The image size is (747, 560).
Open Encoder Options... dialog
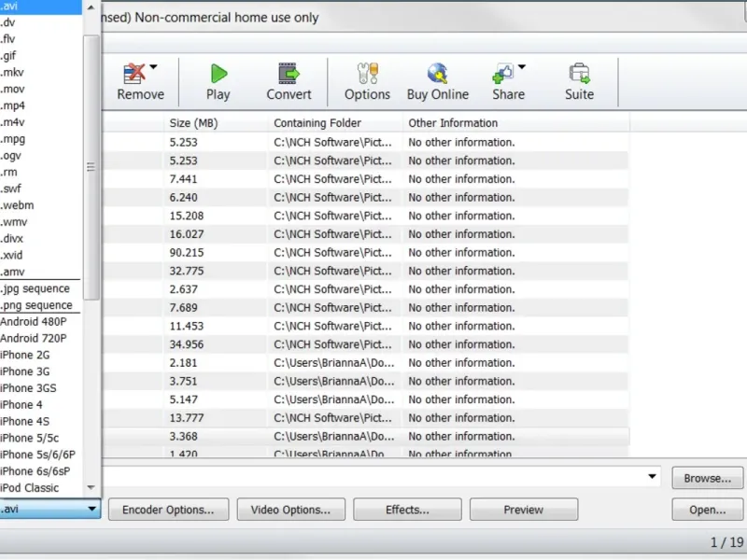click(168, 510)
